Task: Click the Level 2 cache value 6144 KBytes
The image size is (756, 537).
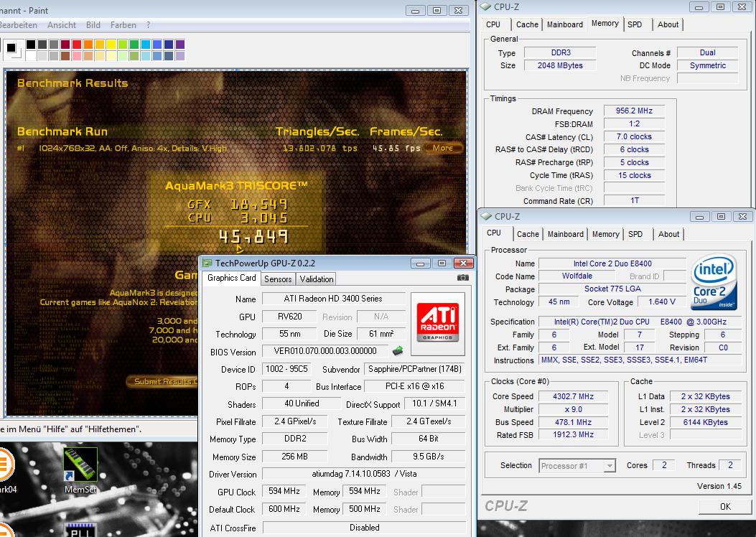Action: [705, 422]
